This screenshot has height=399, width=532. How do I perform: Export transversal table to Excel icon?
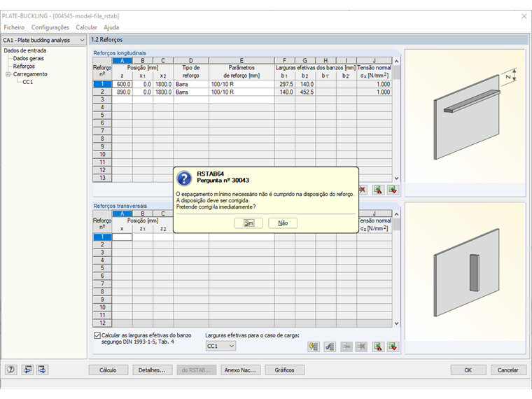point(378,346)
